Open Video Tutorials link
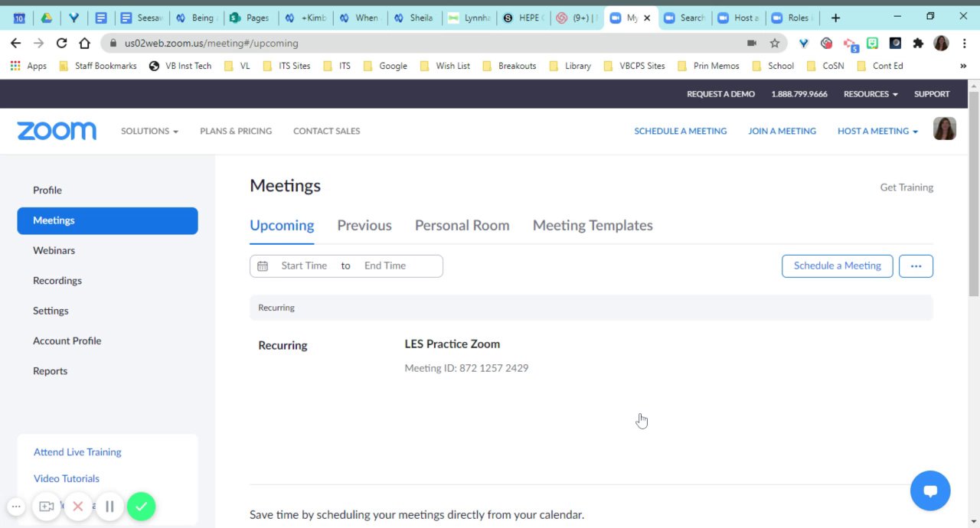 (67, 479)
